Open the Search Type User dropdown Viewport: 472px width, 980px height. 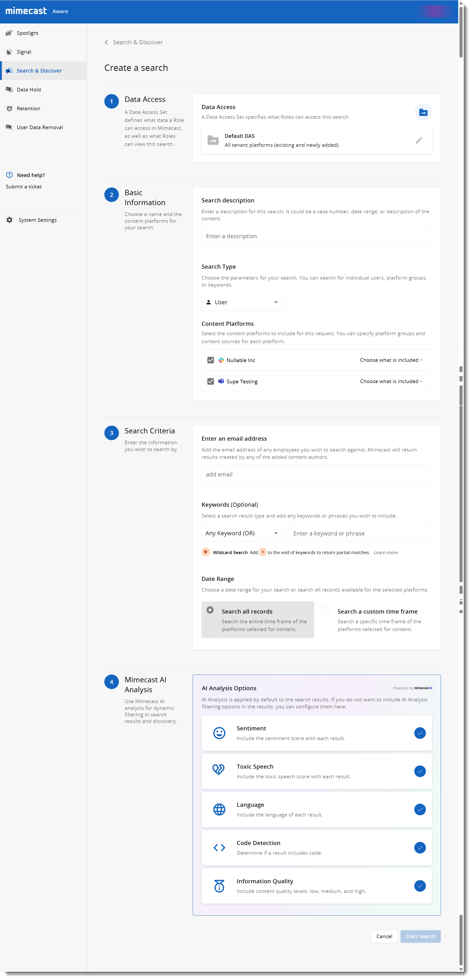pyautogui.click(x=242, y=302)
